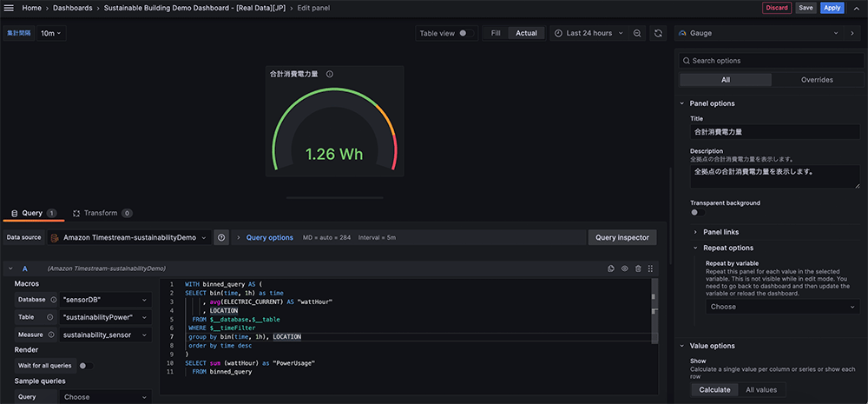Toggle Transparent background switch
The height and width of the screenshot is (404, 868).
698,213
